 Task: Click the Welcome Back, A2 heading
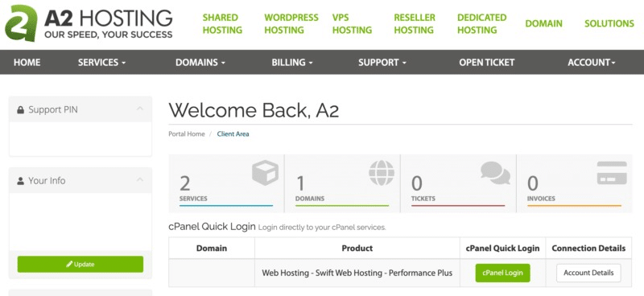(x=254, y=110)
